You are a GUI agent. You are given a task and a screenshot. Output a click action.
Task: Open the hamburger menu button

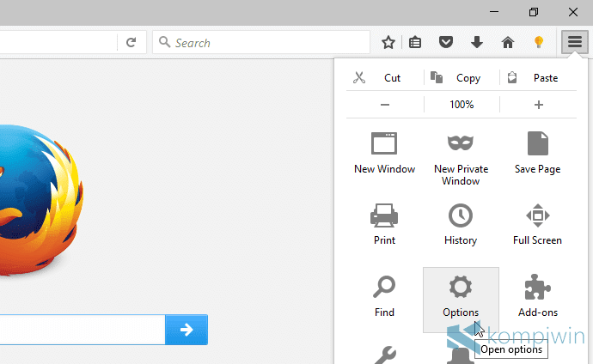point(574,42)
